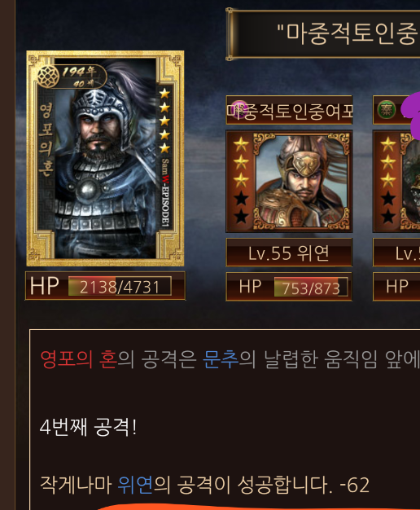
Task: Click the Lv.55 위연 level label
Action: click(x=289, y=253)
